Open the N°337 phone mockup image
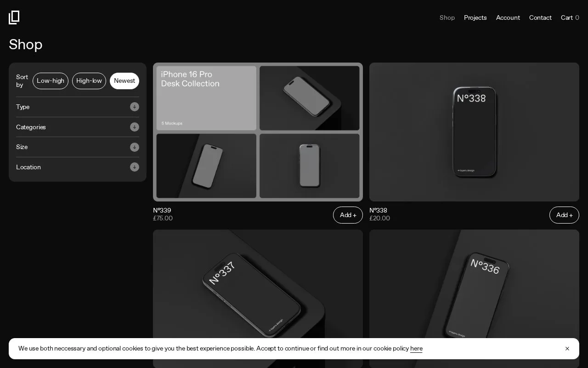Screen dimensions: 588x368 click(x=258, y=299)
